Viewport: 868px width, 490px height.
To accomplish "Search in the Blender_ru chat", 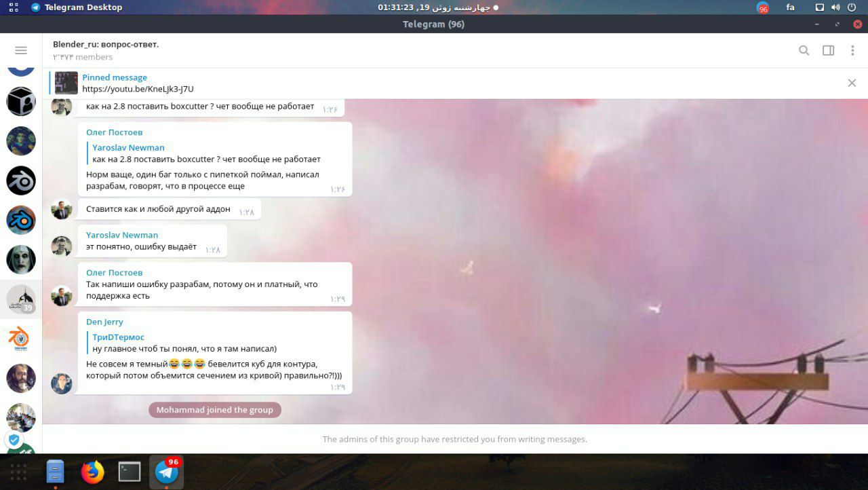I will coord(804,50).
